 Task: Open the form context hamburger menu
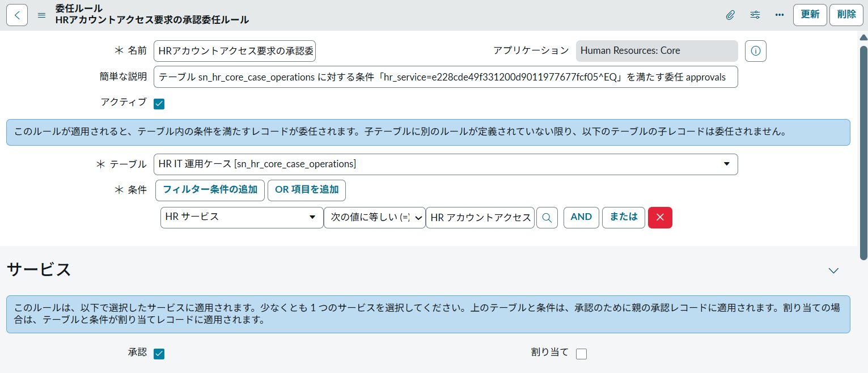pyautogui.click(x=41, y=15)
